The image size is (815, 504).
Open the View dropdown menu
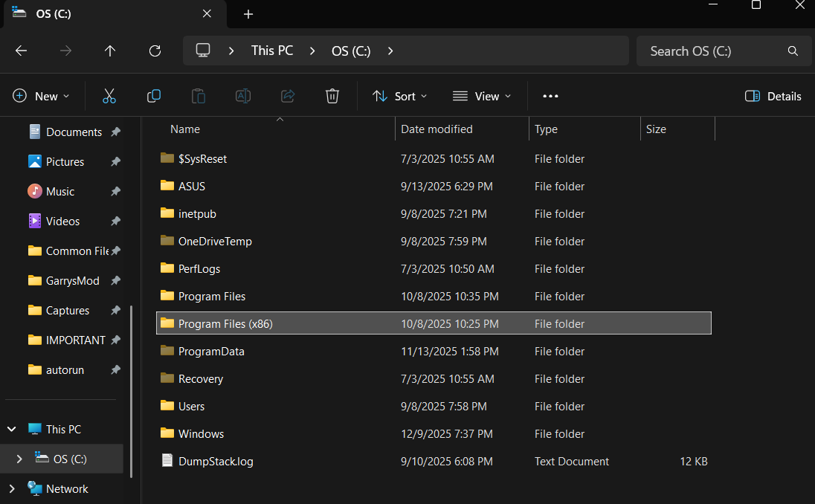pyautogui.click(x=482, y=96)
